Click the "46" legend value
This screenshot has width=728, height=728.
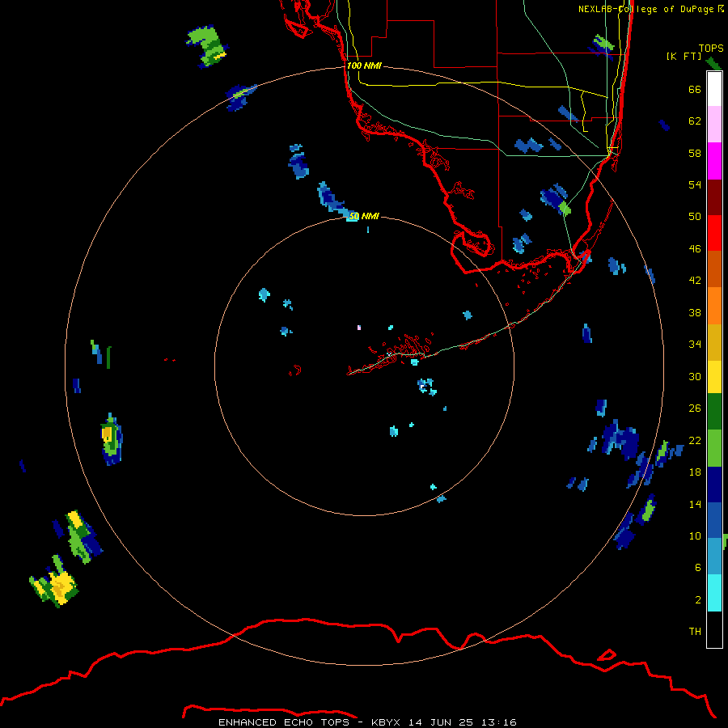[695, 249]
